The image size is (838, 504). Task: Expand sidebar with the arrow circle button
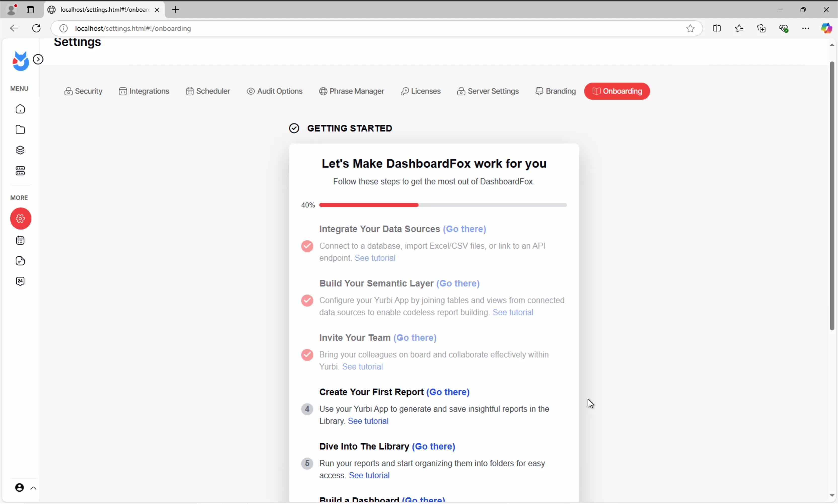pyautogui.click(x=38, y=59)
